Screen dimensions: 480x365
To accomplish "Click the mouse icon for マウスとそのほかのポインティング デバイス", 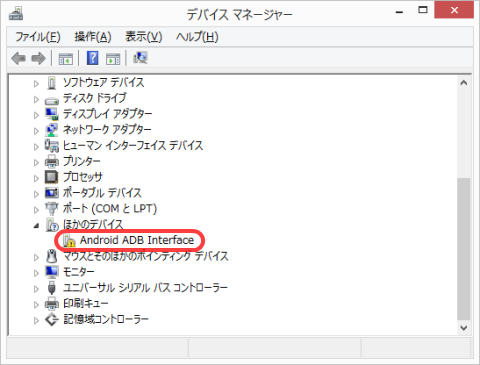I will point(52,256).
